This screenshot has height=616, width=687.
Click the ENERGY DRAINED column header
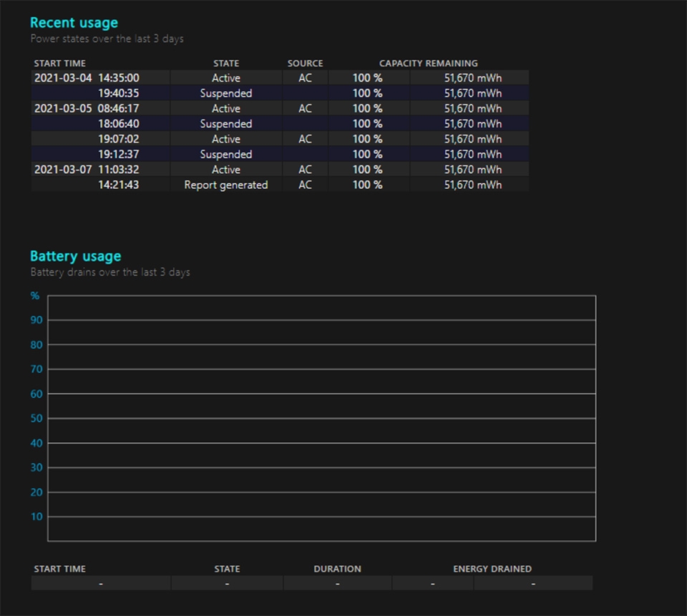point(492,569)
